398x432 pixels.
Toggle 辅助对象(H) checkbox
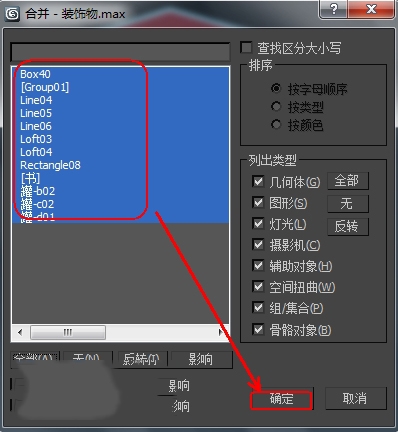(x=258, y=266)
